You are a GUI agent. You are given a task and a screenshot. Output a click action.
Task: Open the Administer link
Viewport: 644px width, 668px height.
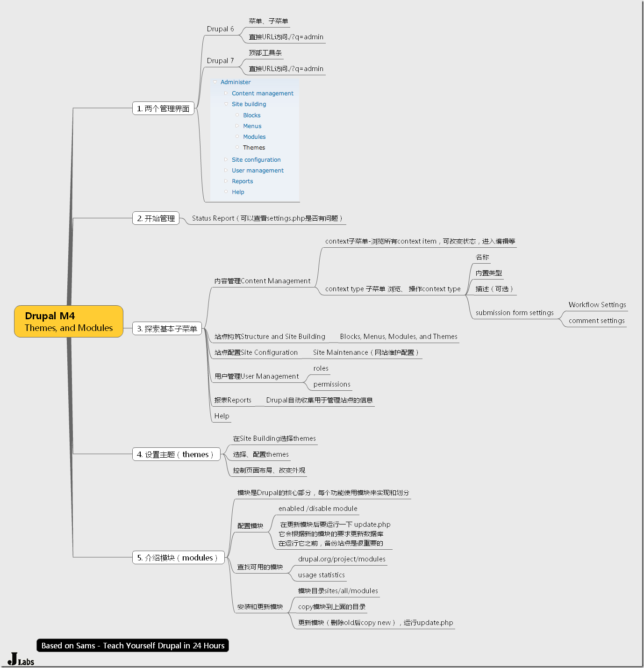[x=236, y=82]
